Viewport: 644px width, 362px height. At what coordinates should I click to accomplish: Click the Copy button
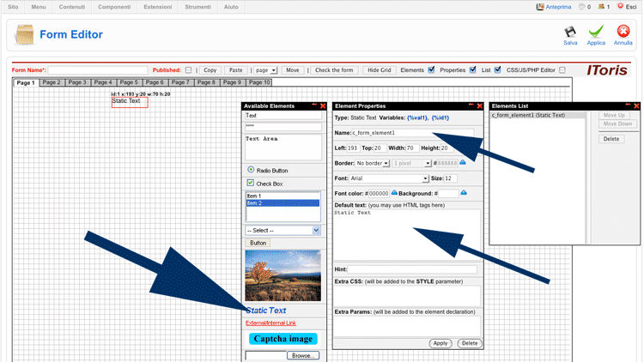[x=210, y=70]
